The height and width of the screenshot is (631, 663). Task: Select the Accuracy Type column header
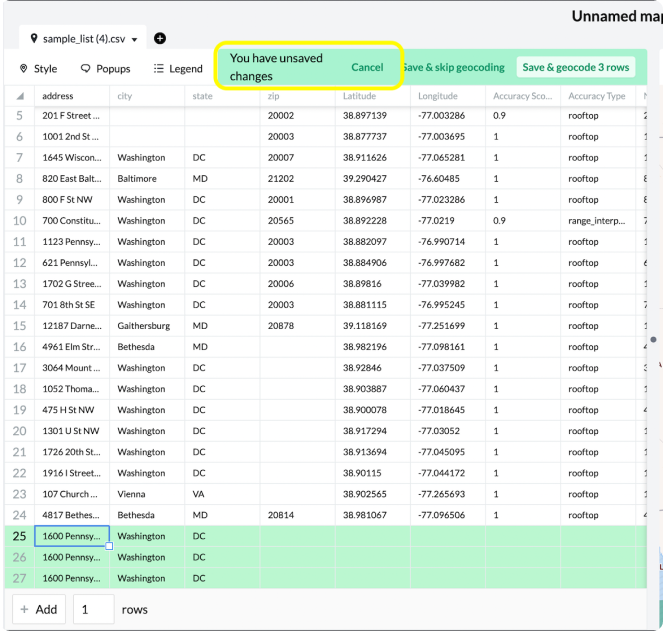click(x=599, y=96)
